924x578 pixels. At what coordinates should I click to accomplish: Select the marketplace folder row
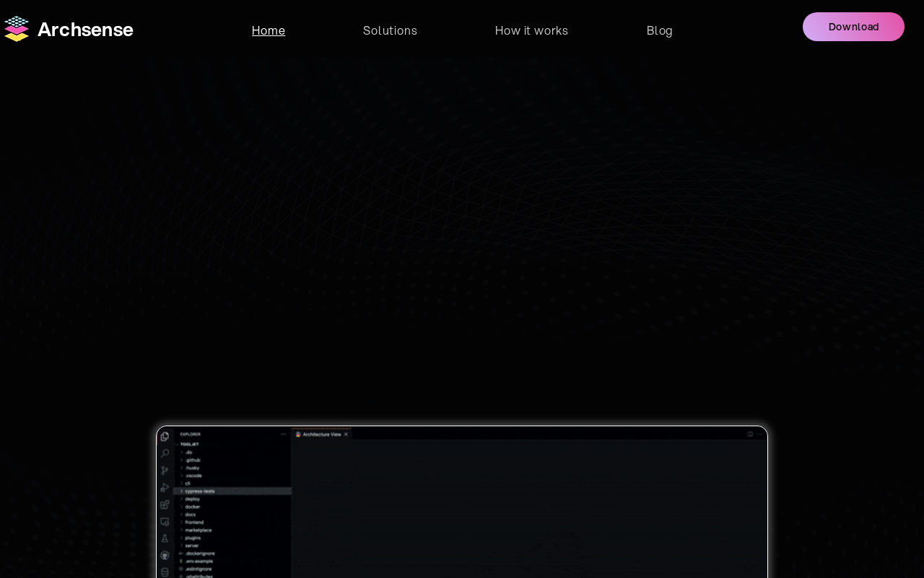click(x=232, y=530)
